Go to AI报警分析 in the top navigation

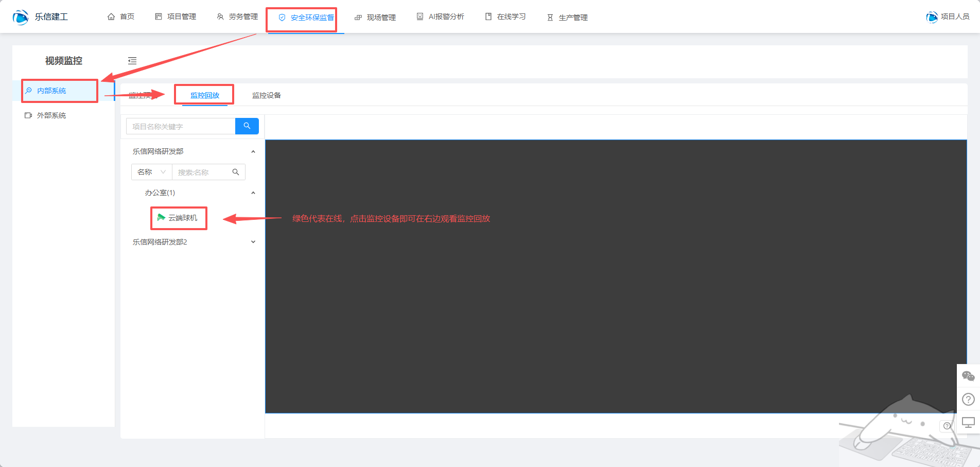[x=441, y=17]
